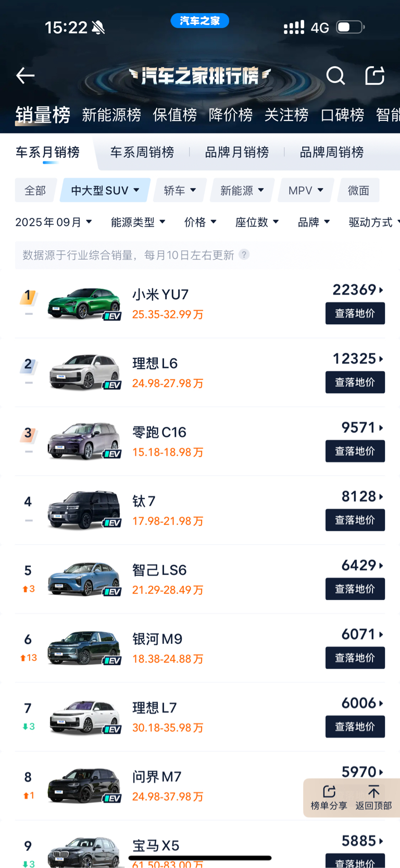Open search with magnifier icon

335,76
